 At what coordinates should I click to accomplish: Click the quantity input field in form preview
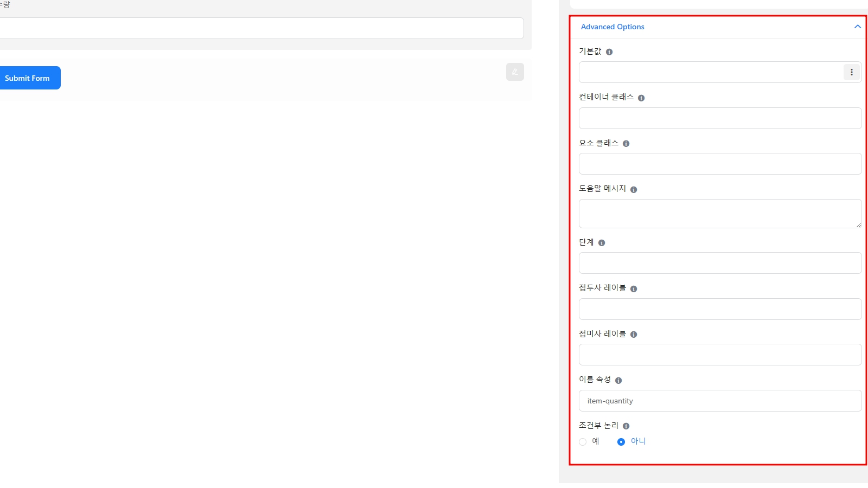pos(261,28)
